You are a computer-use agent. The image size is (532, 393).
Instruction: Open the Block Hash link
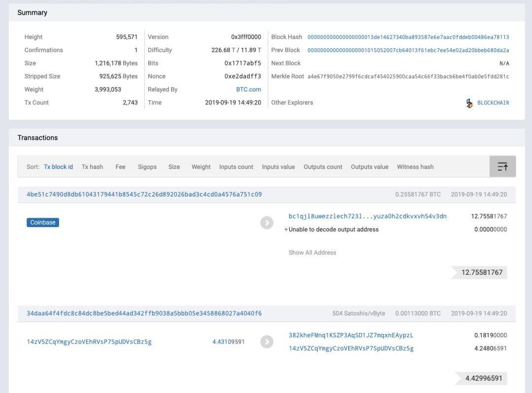408,37
